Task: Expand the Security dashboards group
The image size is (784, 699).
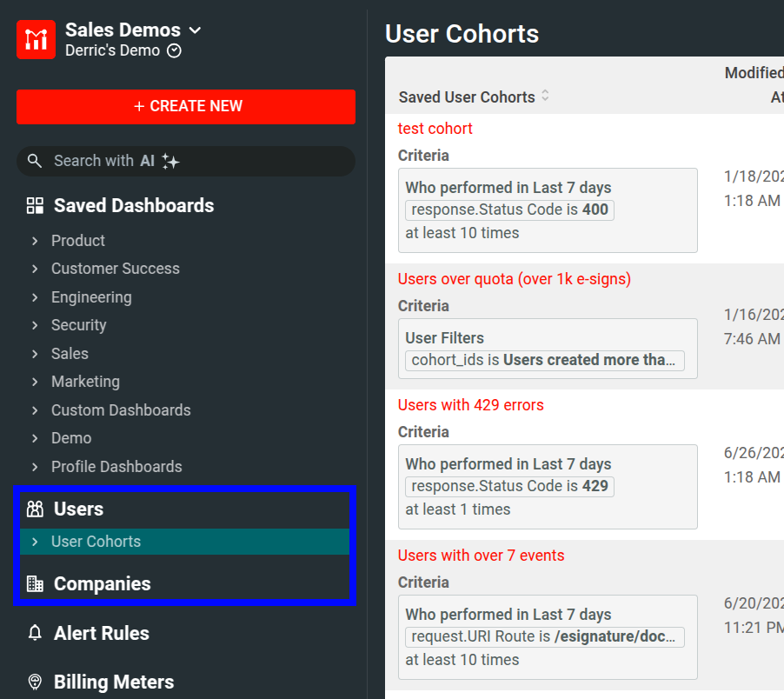Action: coord(33,325)
